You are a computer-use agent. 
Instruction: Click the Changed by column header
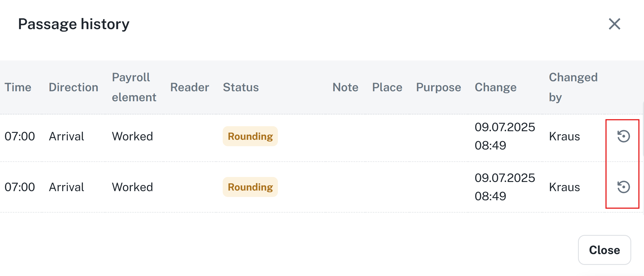coord(573,87)
